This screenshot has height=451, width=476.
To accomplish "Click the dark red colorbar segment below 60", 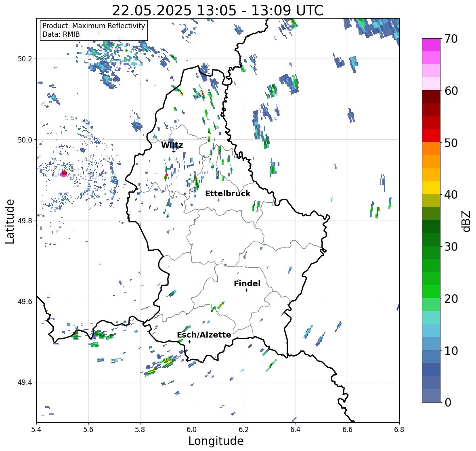I will (x=431, y=97).
